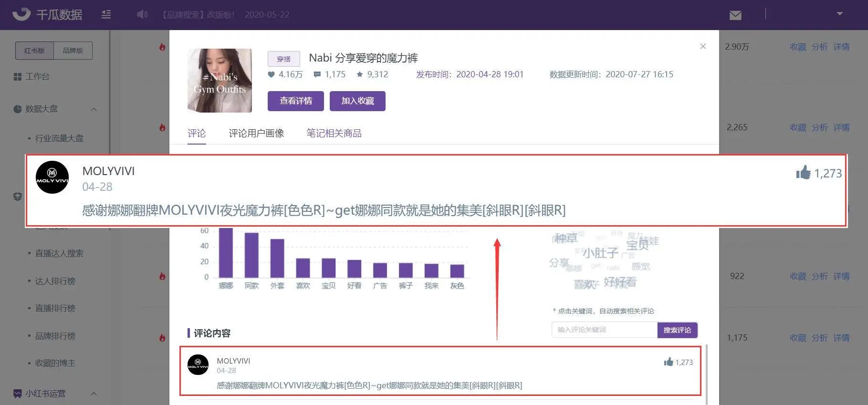Image resolution: width=868 pixels, height=405 pixels.
Task: Click the note cover thumbnail Nabi's Gym Outfits
Action: 220,81
